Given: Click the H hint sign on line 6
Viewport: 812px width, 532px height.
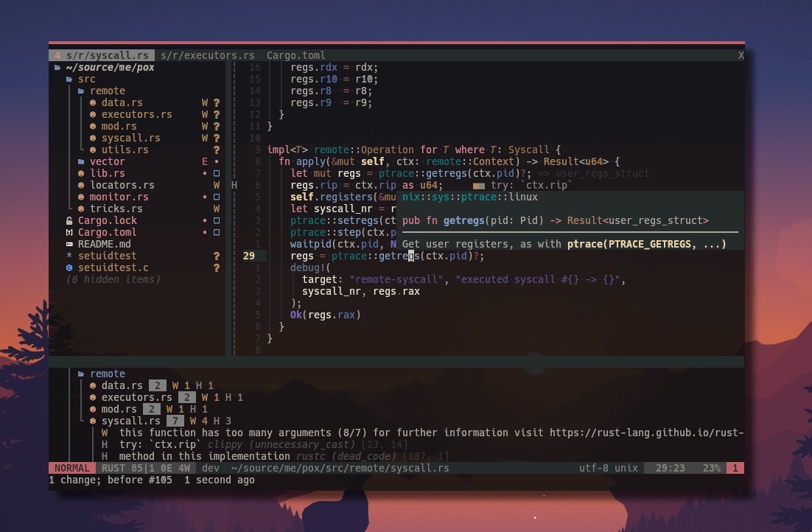Looking at the screenshot, I should click(x=234, y=186).
